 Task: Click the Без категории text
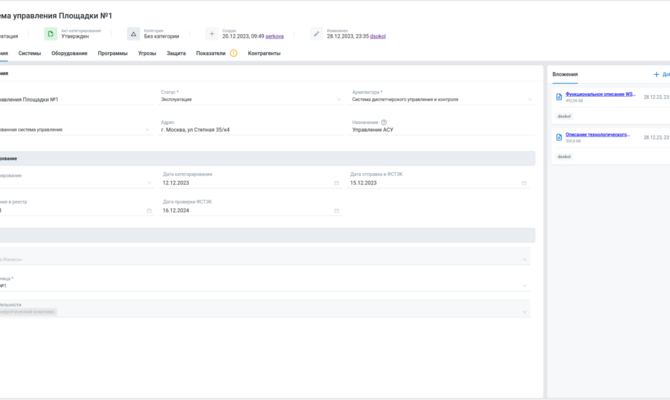coord(161,36)
